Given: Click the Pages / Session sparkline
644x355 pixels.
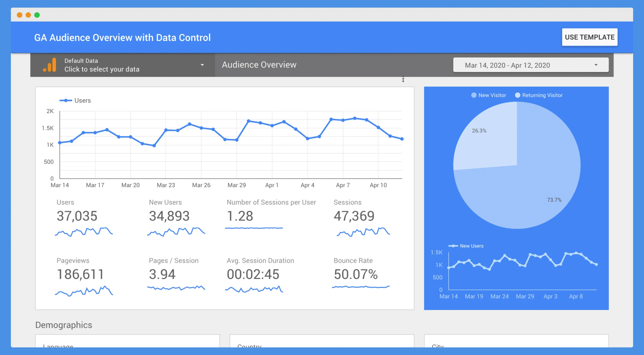Looking at the screenshot, I should pos(176,288).
